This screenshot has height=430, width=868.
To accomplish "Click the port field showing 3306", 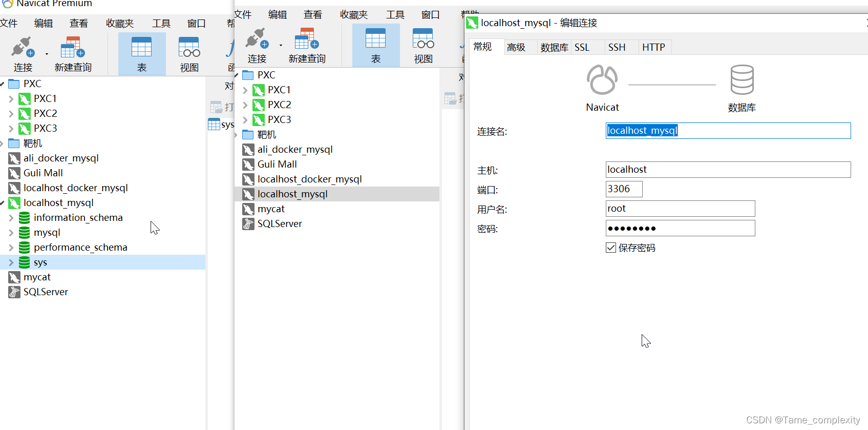I will pyautogui.click(x=624, y=189).
